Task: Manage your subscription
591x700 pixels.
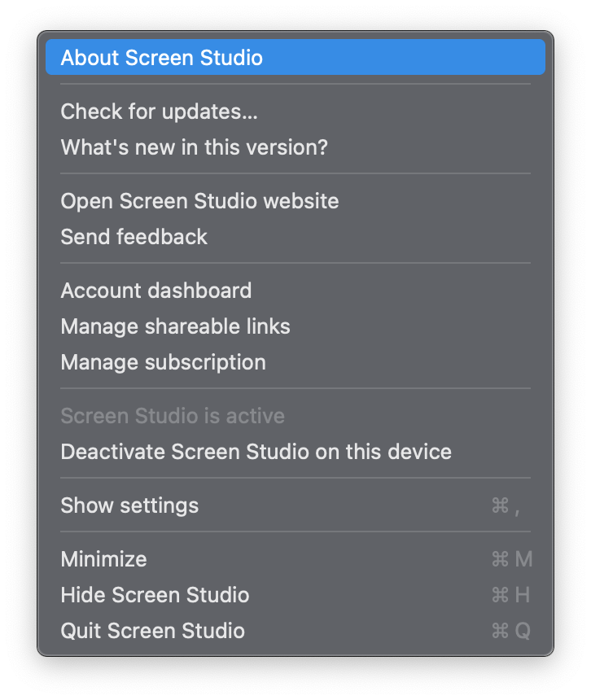Action: point(164,362)
